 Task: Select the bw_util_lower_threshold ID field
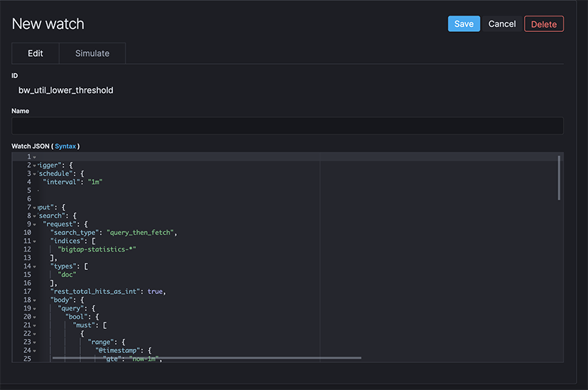[65, 90]
